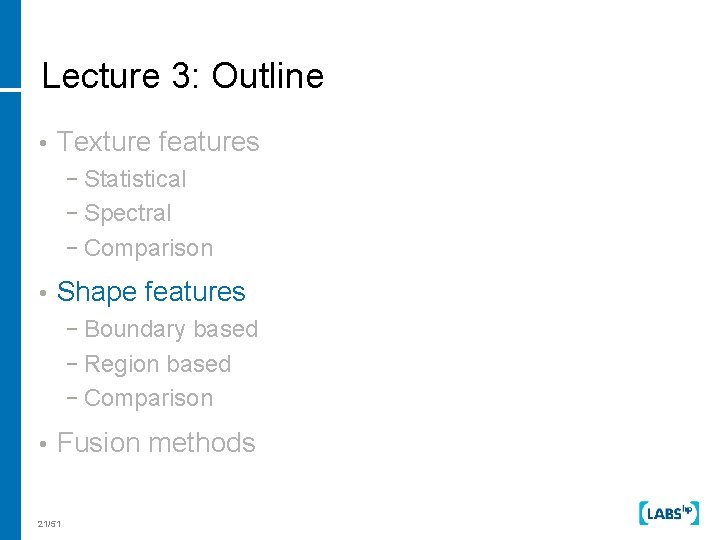Image resolution: width=720 pixels, height=540 pixels.
Task: Select the highlighted "Shape features" heading
Action: [151, 292]
